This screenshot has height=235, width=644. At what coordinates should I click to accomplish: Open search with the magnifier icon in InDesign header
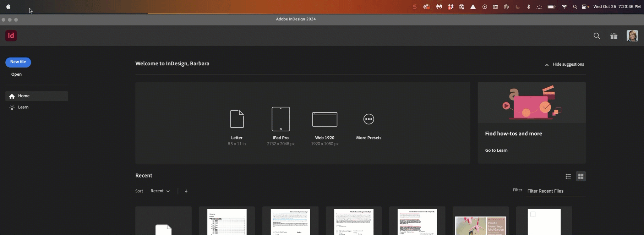tap(597, 36)
